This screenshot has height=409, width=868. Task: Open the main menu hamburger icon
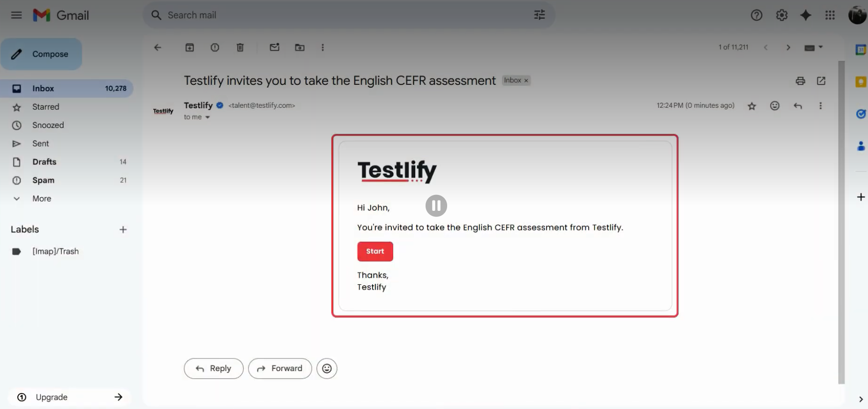pos(16,15)
